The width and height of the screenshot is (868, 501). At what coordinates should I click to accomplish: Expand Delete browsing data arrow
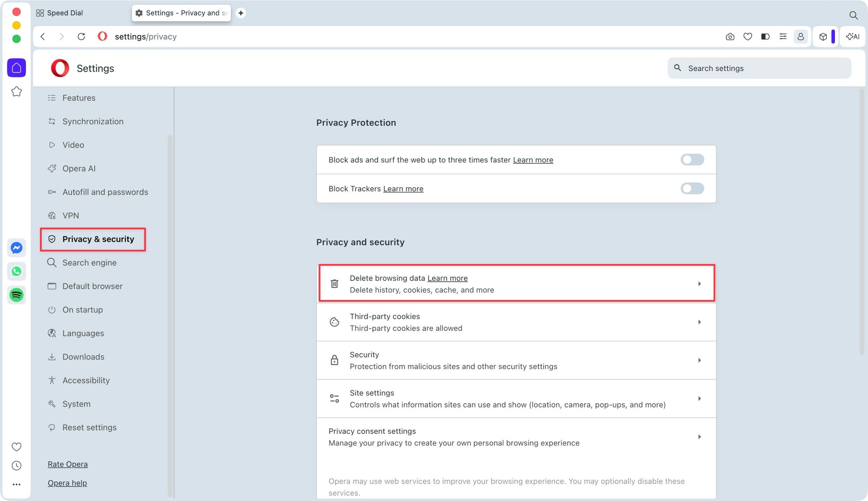click(700, 283)
